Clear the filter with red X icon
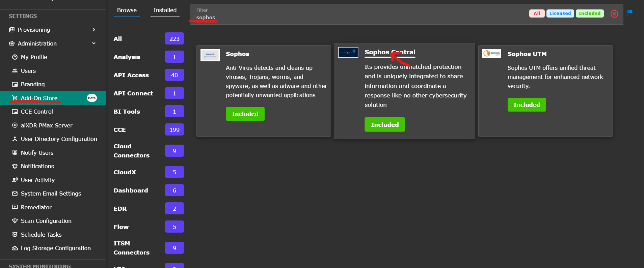The image size is (644, 268). [614, 14]
